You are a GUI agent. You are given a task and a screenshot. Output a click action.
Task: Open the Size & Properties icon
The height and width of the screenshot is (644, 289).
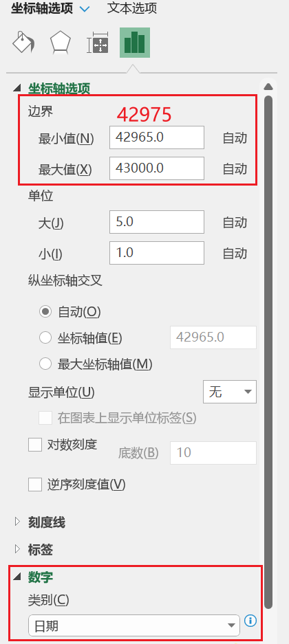[x=98, y=43]
